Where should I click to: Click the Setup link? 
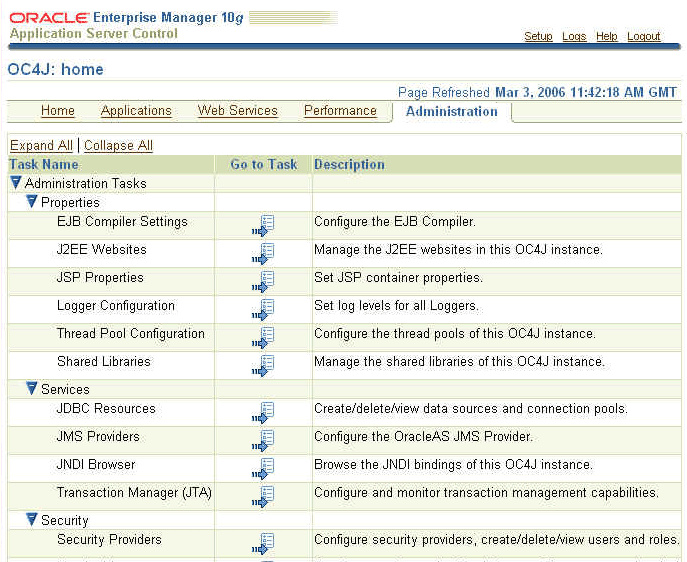[x=538, y=36]
